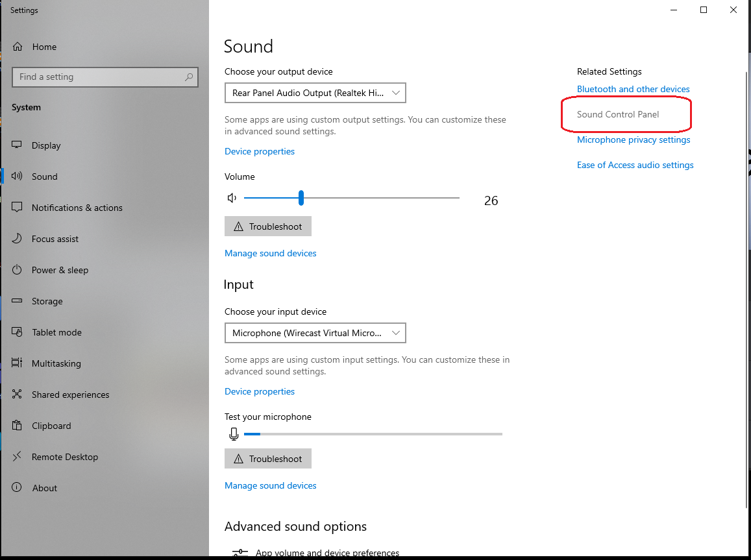The height and width of the screenshot is (560, 751).
Task: Click the Display monitor icon
Action: (17, 145)
